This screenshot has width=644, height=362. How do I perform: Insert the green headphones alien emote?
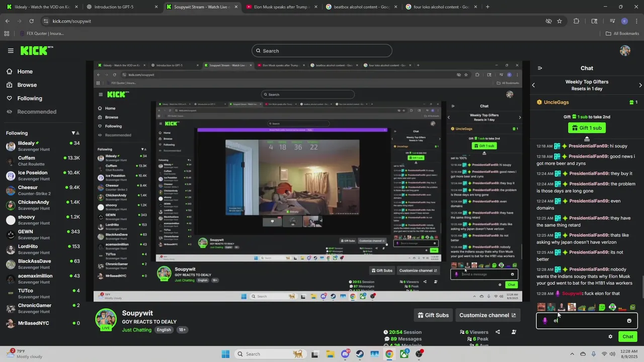(612, 307)
